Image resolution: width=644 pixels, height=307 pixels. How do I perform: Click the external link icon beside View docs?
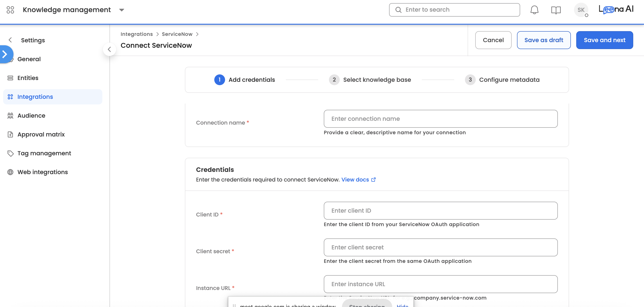(x=373, y=180)
